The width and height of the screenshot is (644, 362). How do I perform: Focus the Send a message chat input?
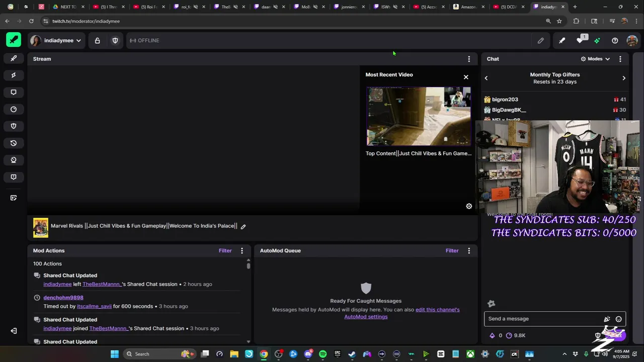click(x=544, y=319)
